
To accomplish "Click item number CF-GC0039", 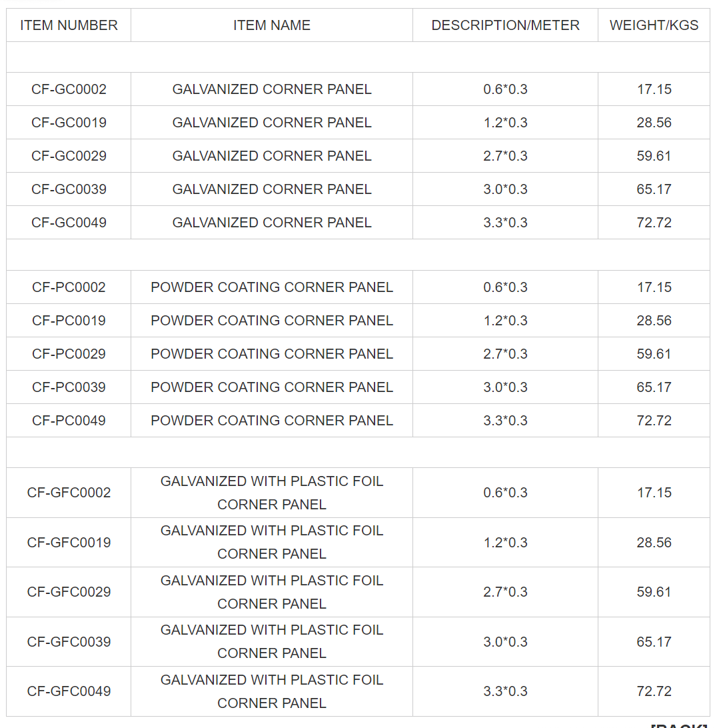I will [69, 189].
